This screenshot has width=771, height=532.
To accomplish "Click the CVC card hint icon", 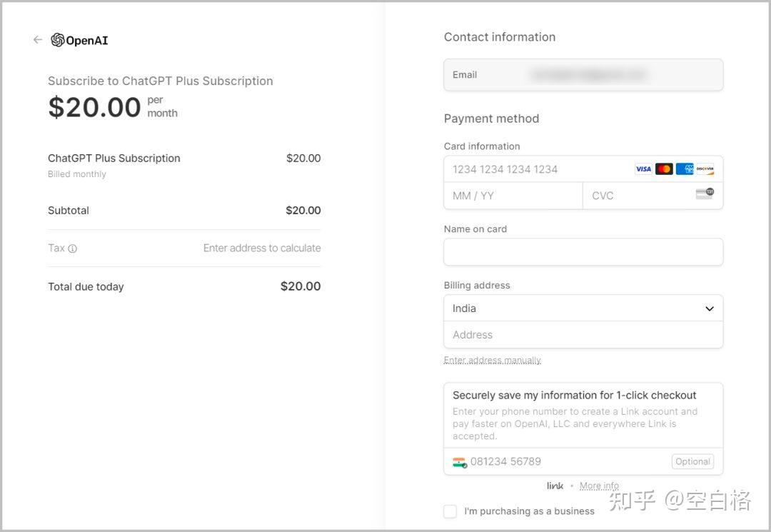I will pos(705,194).
